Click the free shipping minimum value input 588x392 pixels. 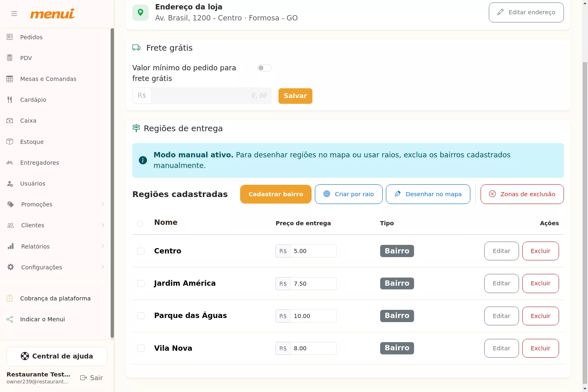212,96
